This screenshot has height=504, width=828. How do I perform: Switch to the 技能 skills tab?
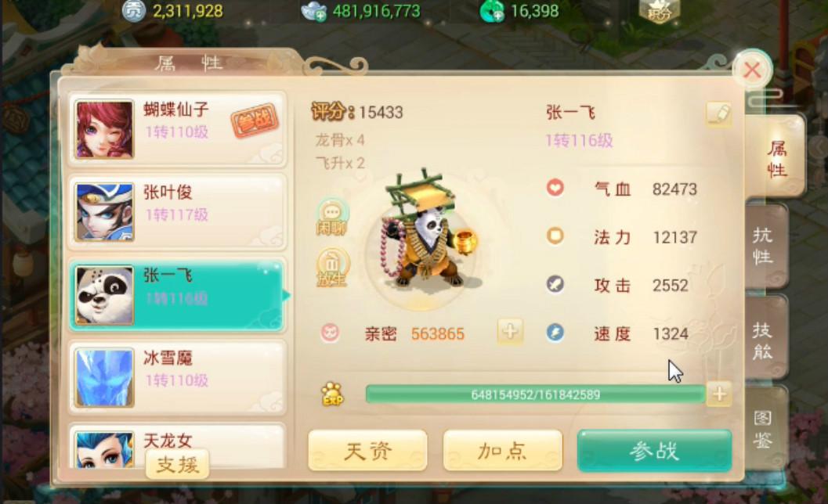[764, 340]
